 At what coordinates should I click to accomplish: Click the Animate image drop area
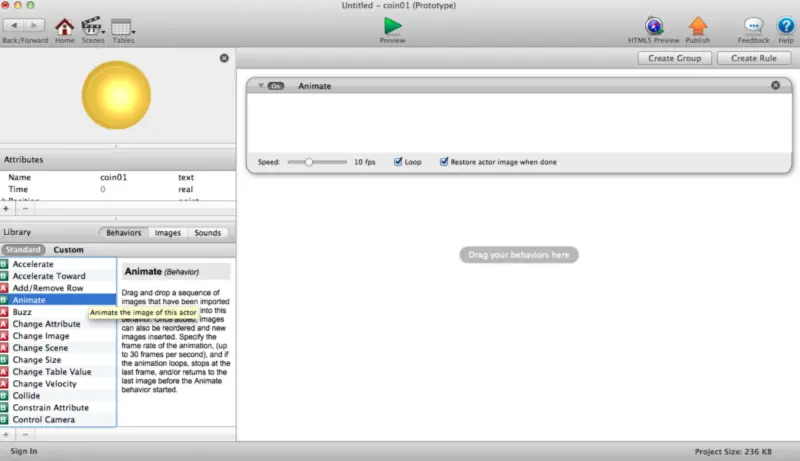point(519,122)
